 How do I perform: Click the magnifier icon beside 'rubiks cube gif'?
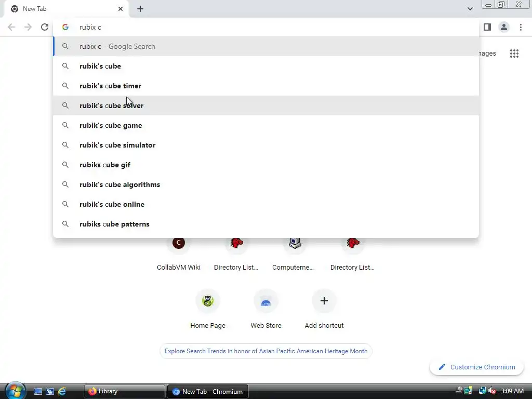(65, 165)
